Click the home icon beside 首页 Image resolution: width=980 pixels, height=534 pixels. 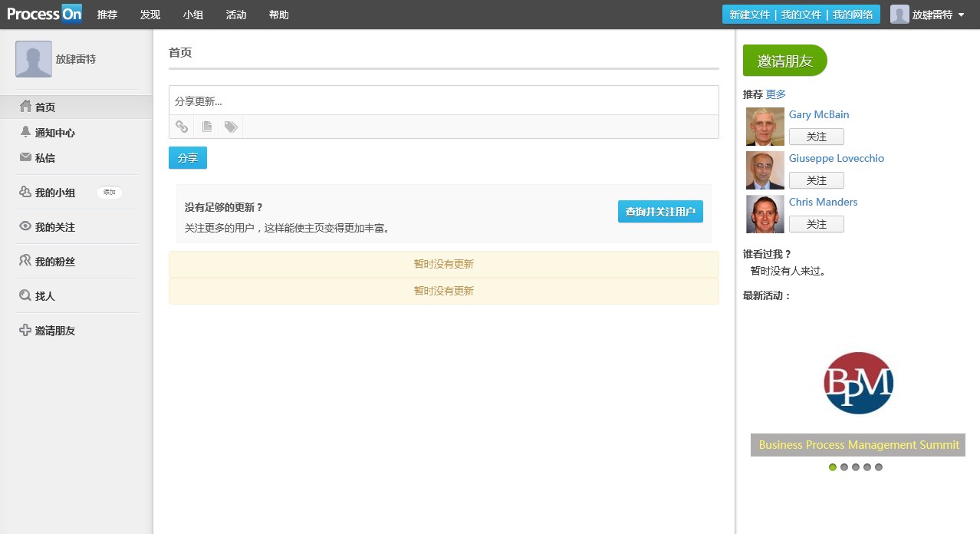(25, 107)
